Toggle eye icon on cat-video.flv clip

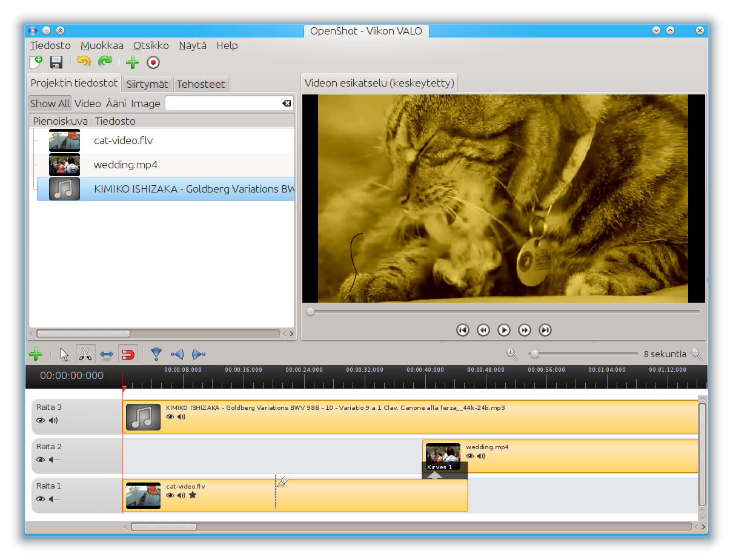[x=170, y=495]
